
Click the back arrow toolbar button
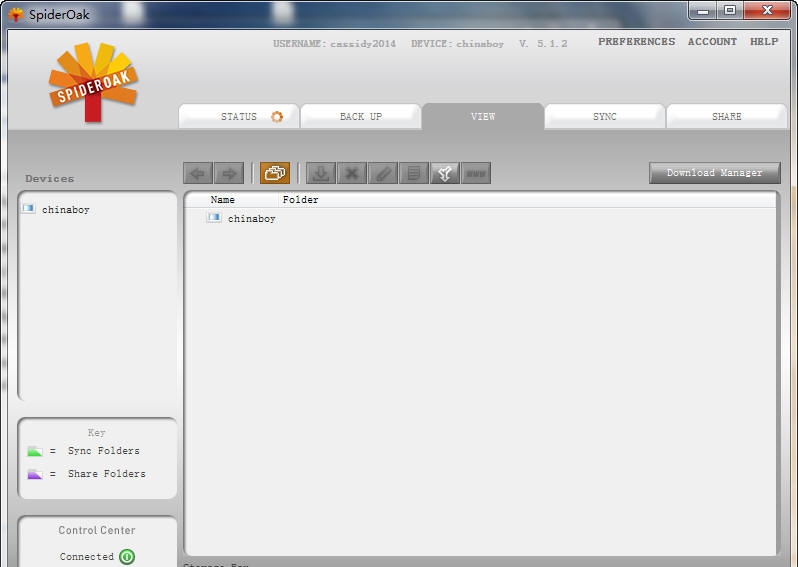click(198, 174)
